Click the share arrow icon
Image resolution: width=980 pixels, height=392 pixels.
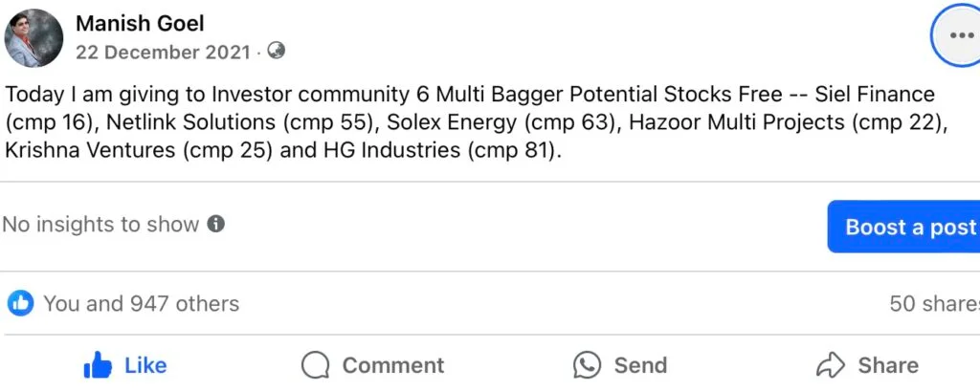click(830, 365)
